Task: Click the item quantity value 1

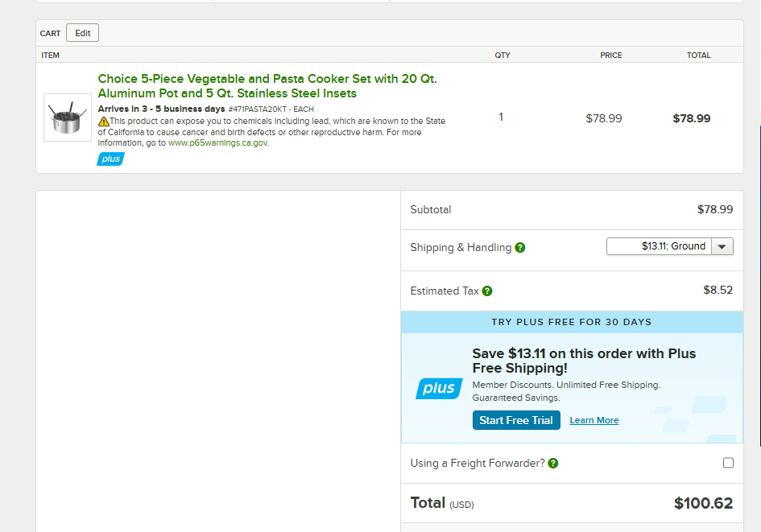Action: [x=501, y=117]
